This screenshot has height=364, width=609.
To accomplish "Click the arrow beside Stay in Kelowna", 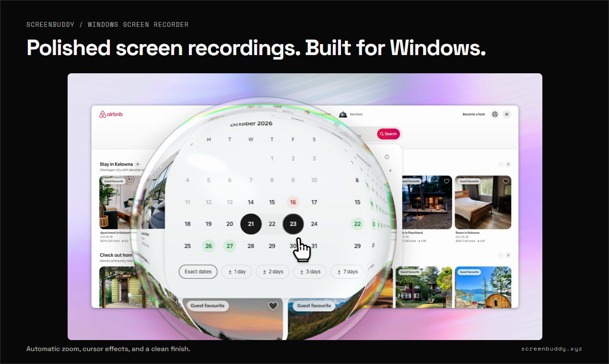I will tap(137, 164).
